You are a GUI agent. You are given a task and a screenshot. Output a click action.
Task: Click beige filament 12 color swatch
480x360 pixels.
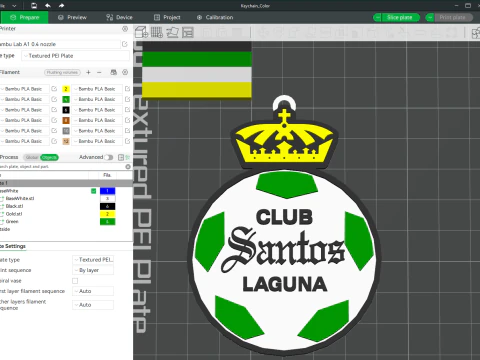tap(66, 141)
